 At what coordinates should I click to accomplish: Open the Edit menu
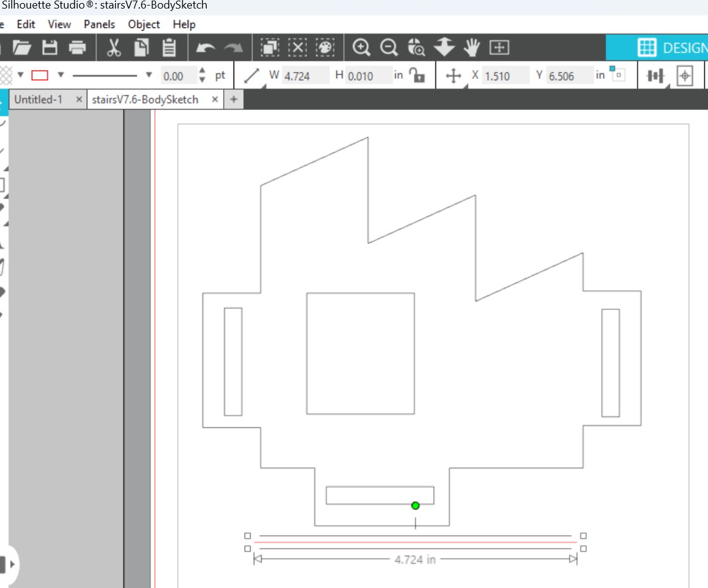[26, 24]
